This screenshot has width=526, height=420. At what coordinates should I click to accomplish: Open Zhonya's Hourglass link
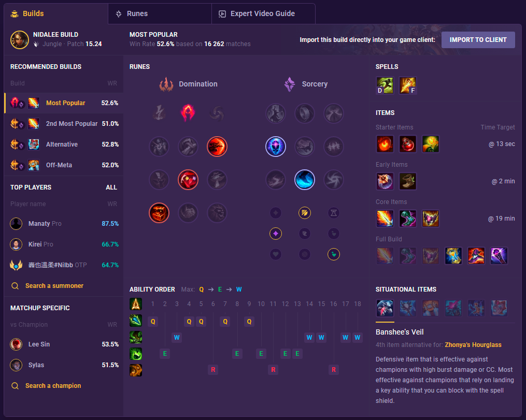tap(473, 344)
